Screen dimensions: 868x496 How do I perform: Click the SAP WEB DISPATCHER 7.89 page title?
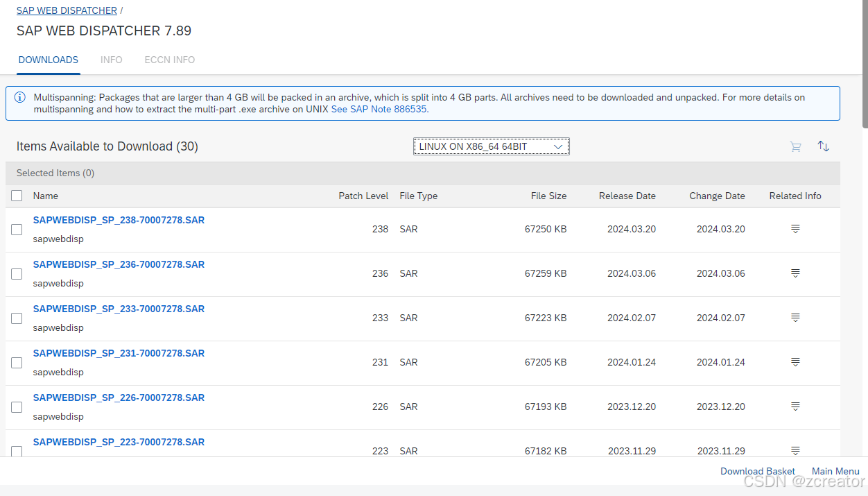[104, 31]
